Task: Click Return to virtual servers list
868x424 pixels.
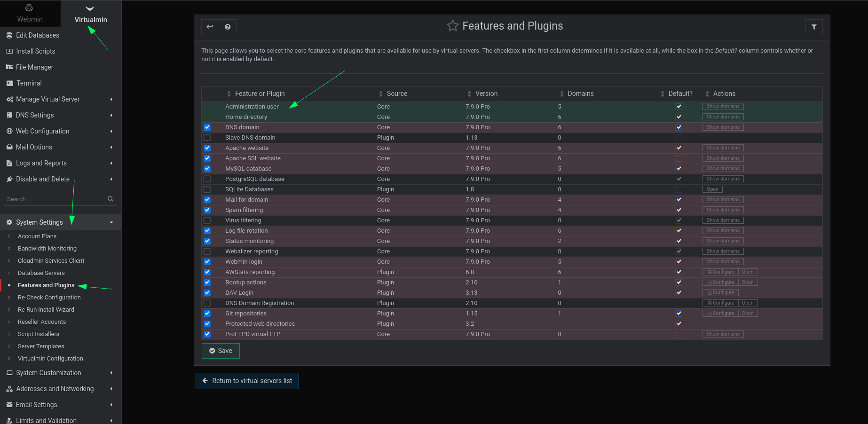Action: [247, 381]
